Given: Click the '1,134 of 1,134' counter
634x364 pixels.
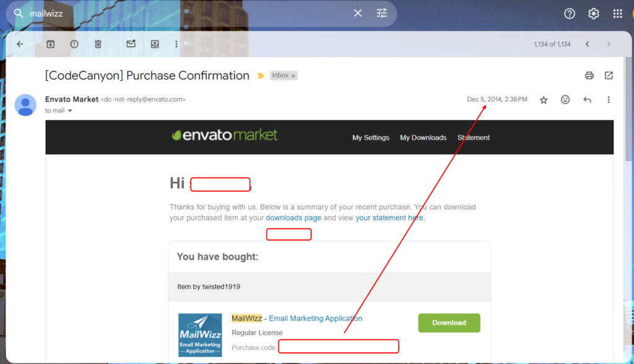Looking at the screenshot, I should (552, 44).
